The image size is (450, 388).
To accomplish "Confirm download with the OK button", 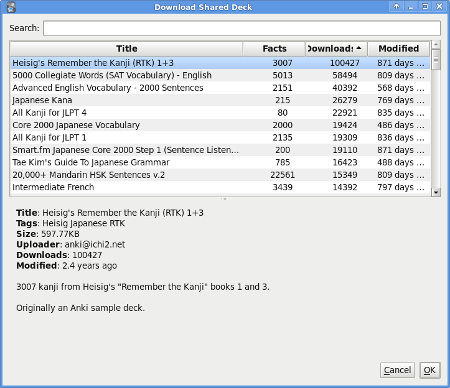I will 430,370.
